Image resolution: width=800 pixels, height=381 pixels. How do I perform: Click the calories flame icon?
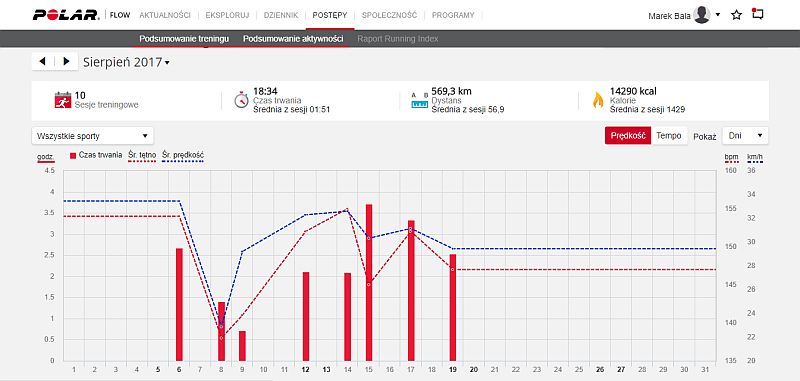[597, 100]
